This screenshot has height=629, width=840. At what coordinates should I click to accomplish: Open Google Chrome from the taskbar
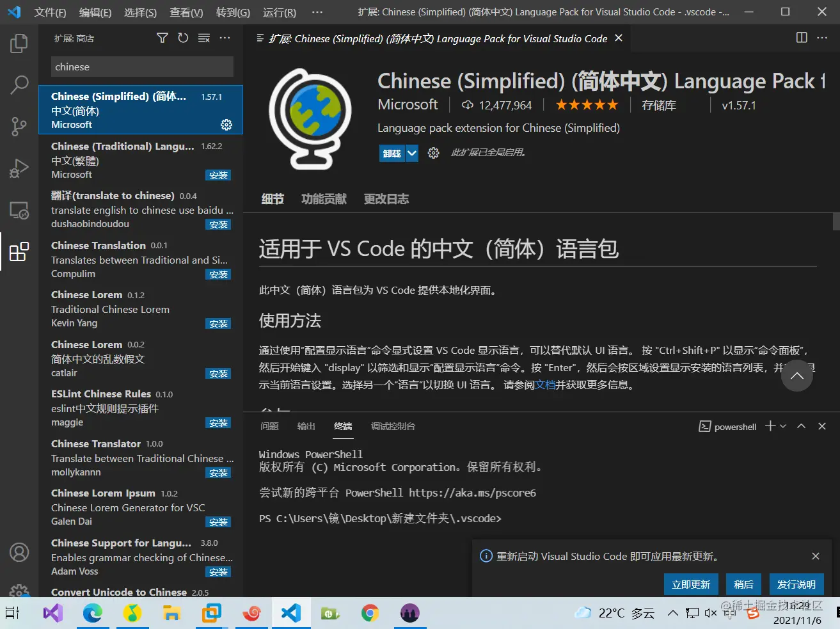[370, 613]
